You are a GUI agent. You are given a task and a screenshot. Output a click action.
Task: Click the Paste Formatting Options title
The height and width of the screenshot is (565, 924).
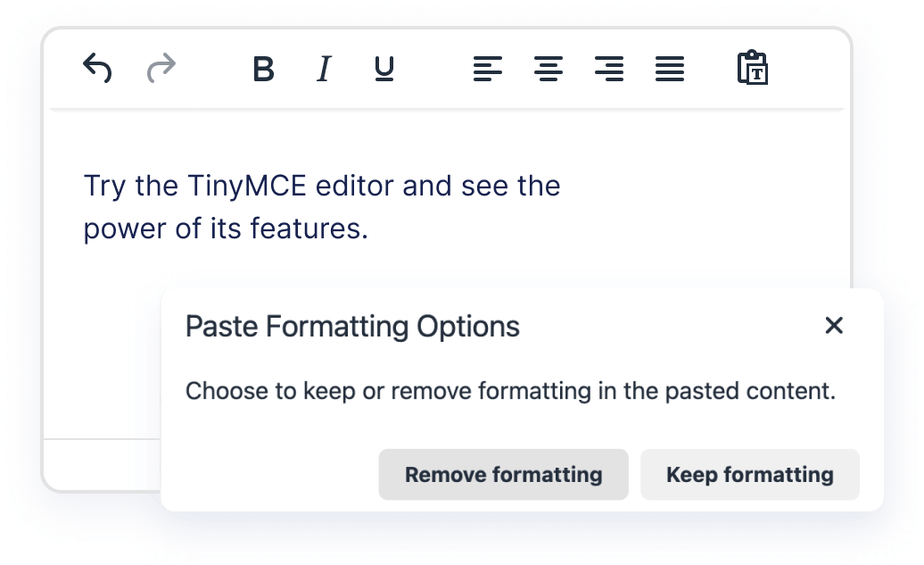(351, 327)
